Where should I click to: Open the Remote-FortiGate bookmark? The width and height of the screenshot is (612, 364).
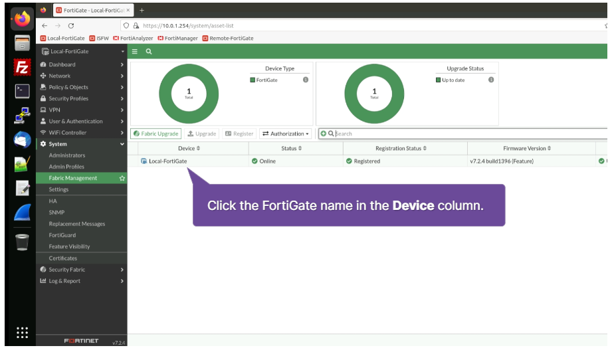tap(228, 39)
